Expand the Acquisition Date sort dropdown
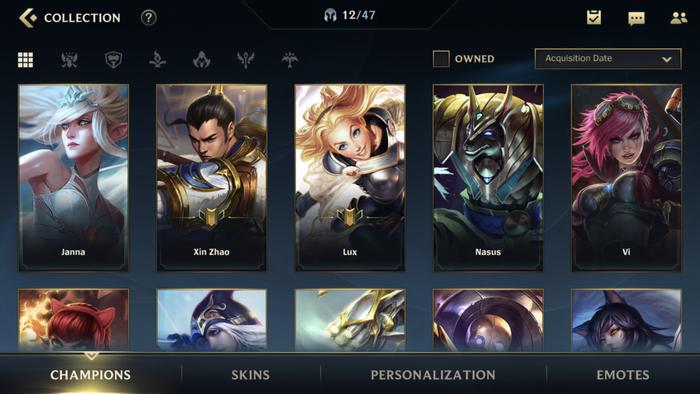 [x=608, y=59]
